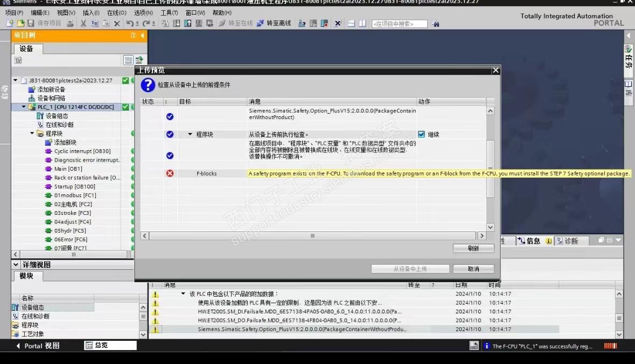
Task: Click the 在项目中搜索 search field
Action: coord(399,24)
